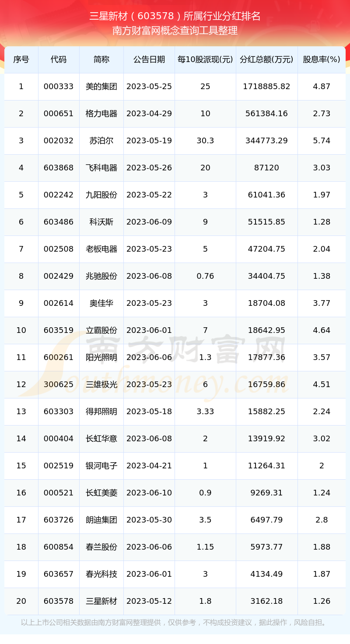Click the 序号 column header
This screenshot has width=350, height=644.
pyautogui.click(x=21, y=59)
